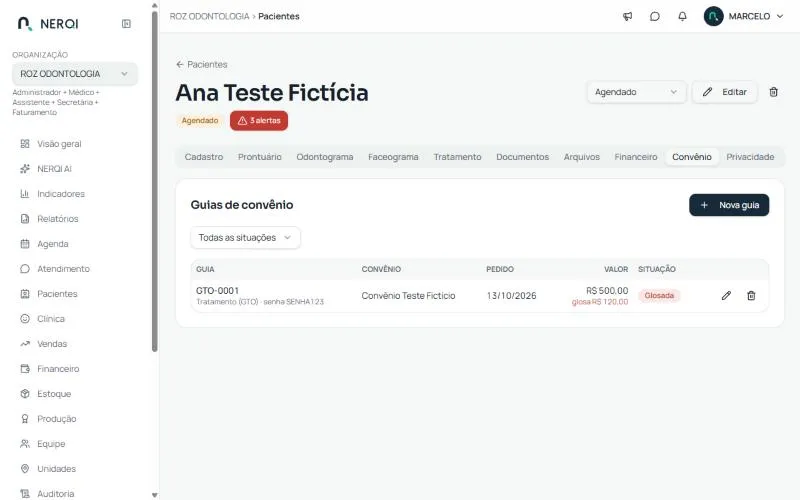The width and height of the screenshot is (800, 500).
Task: Delete guia GTO-0001 with trash icon
Action: click(x=751, y=295)
